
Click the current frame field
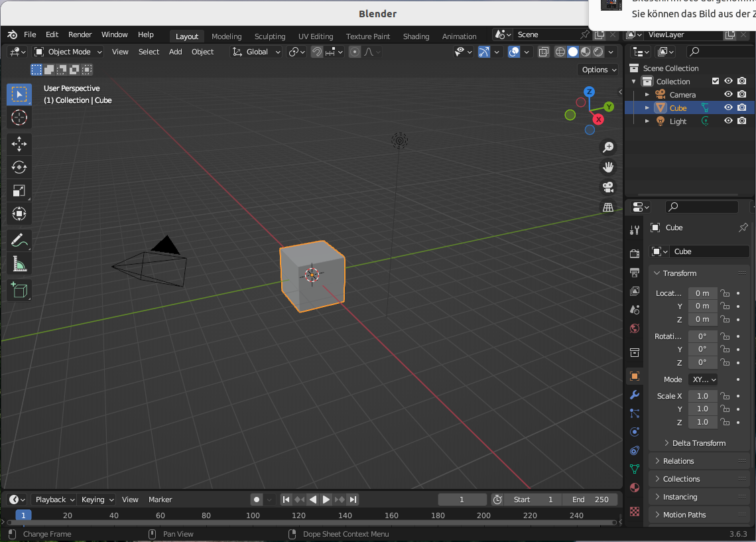tap(462, 500)
